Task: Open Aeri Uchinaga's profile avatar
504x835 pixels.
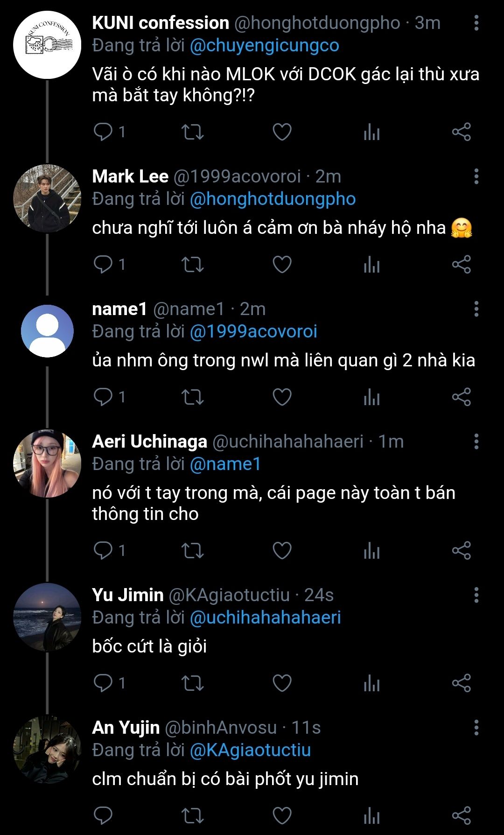Action: 47,463
